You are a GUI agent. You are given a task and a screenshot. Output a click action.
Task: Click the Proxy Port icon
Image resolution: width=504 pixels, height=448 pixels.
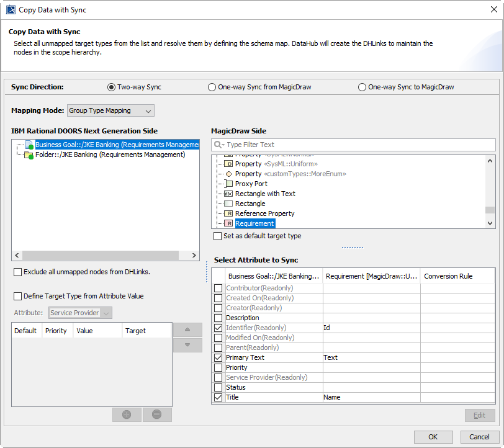pos(228,184)
